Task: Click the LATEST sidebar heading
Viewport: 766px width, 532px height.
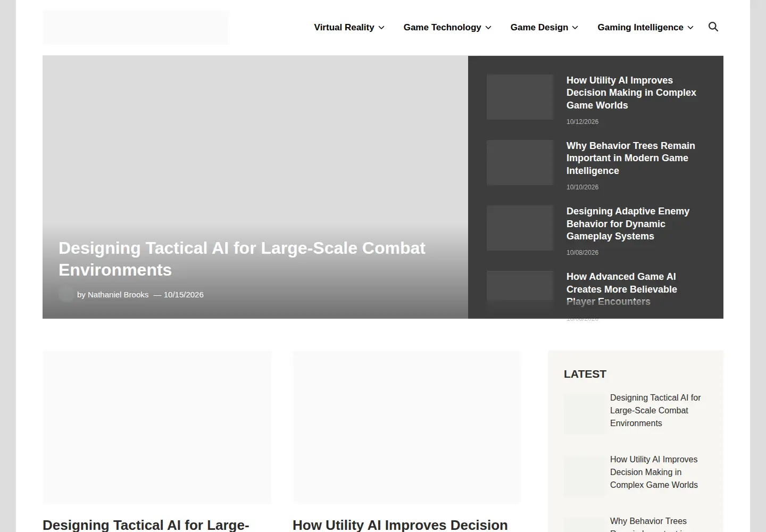Action: pos(585,374)
